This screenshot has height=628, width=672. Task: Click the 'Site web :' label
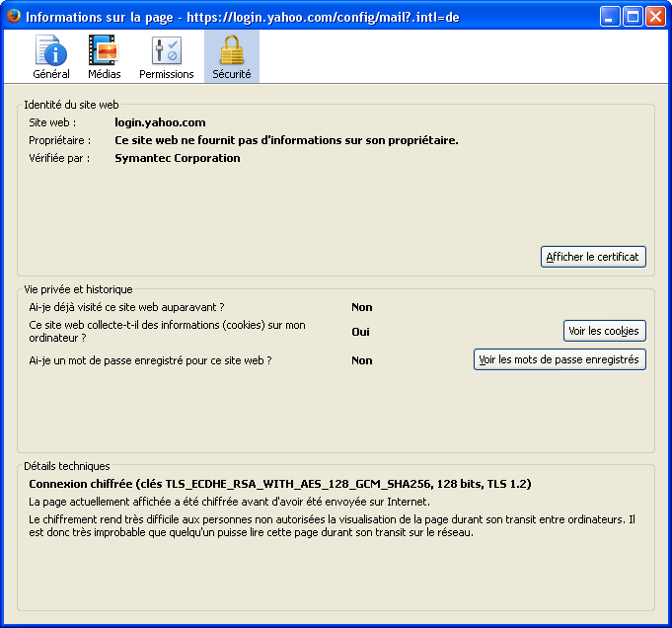[x=52, y=122]
